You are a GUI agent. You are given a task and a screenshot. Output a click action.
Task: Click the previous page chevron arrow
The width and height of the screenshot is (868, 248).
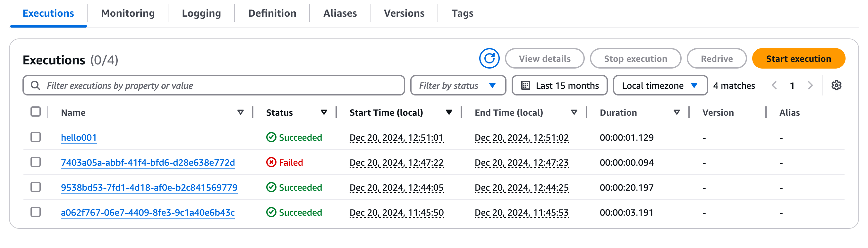click(775, 86)
